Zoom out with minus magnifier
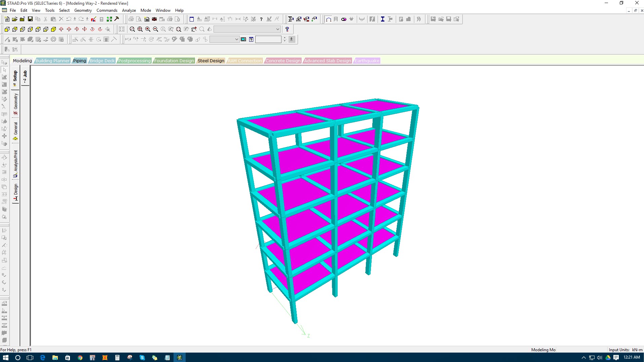Image resolution: width=644 pixels, height=362 pixels. [155, 29]
